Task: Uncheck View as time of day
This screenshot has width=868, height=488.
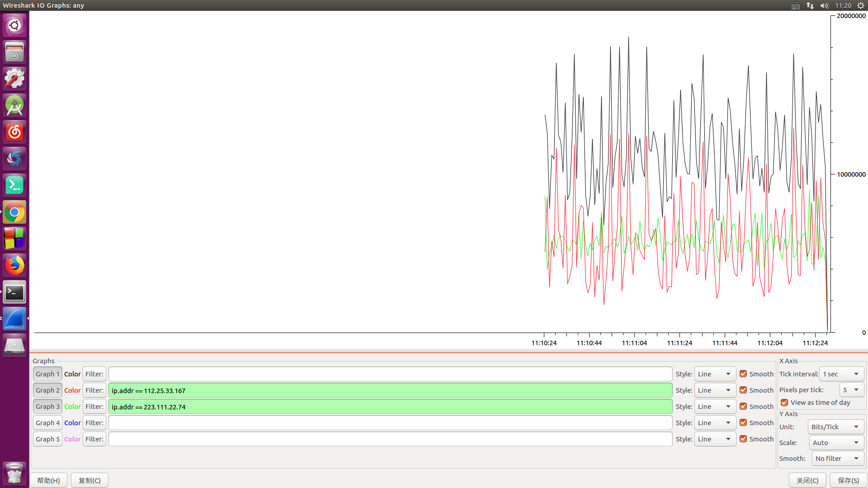Action: pos(784,403)
